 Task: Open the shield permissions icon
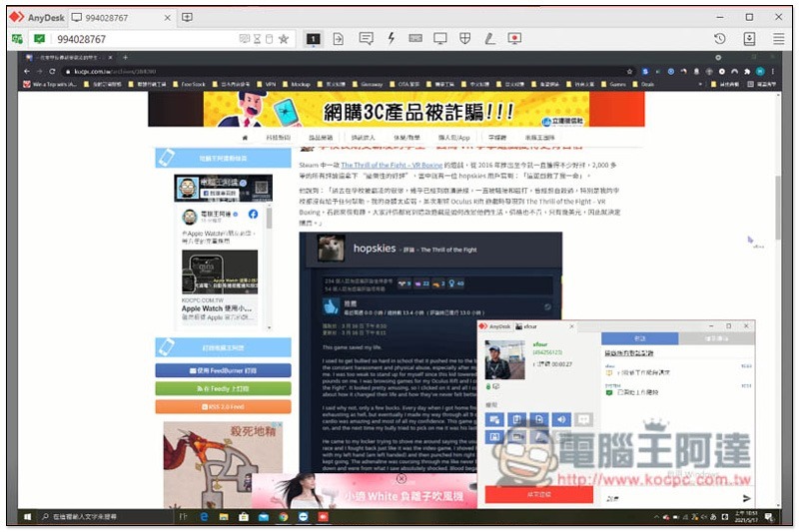tap(464, 38)
